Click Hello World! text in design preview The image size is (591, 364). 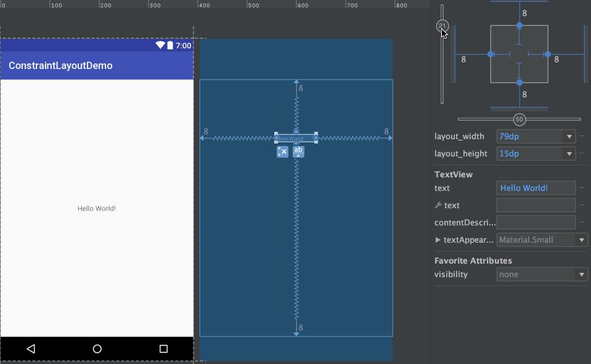pyautogui.click(x=97, y=208)
